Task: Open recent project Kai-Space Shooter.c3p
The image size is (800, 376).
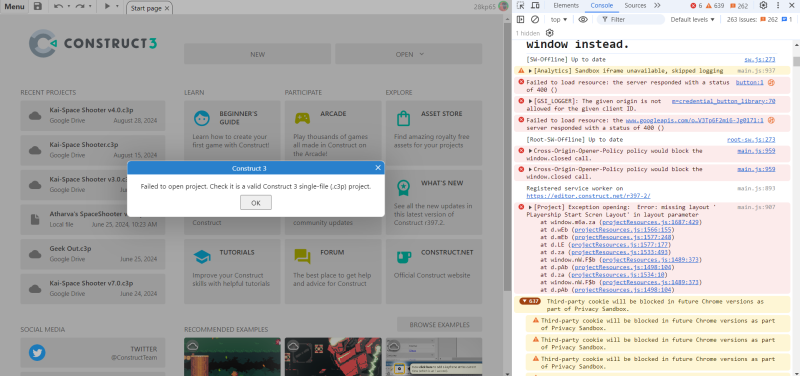Action: [93, 150]
